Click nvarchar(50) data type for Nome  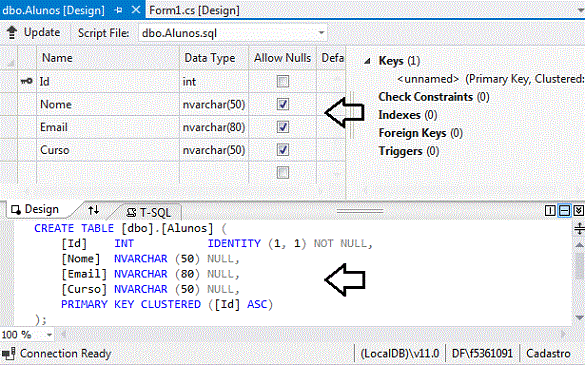214,104
